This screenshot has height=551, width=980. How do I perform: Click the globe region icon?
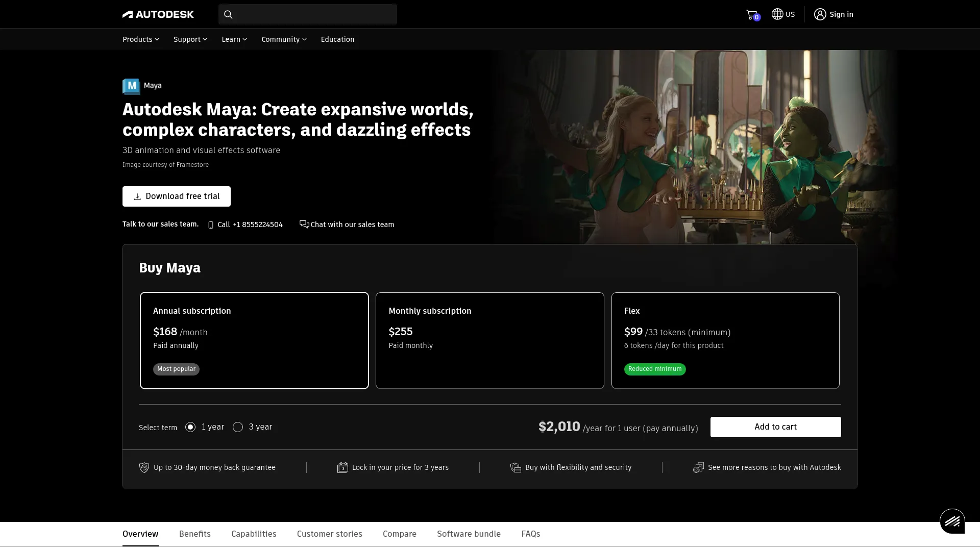click(x=777, y=14)
